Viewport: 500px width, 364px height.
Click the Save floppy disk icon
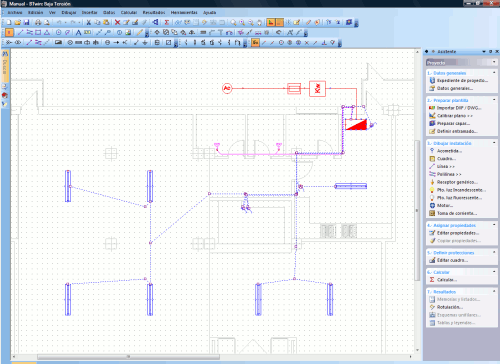26,22
